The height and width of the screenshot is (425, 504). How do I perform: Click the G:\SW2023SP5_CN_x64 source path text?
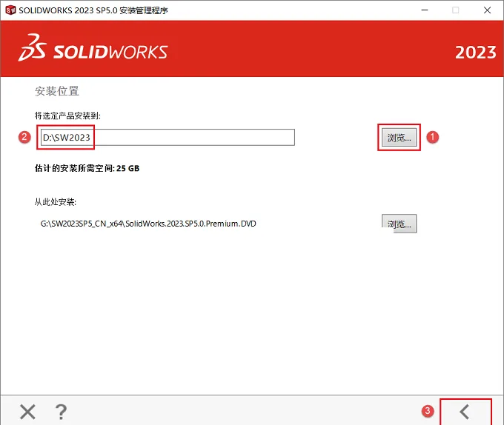point(148,224)
